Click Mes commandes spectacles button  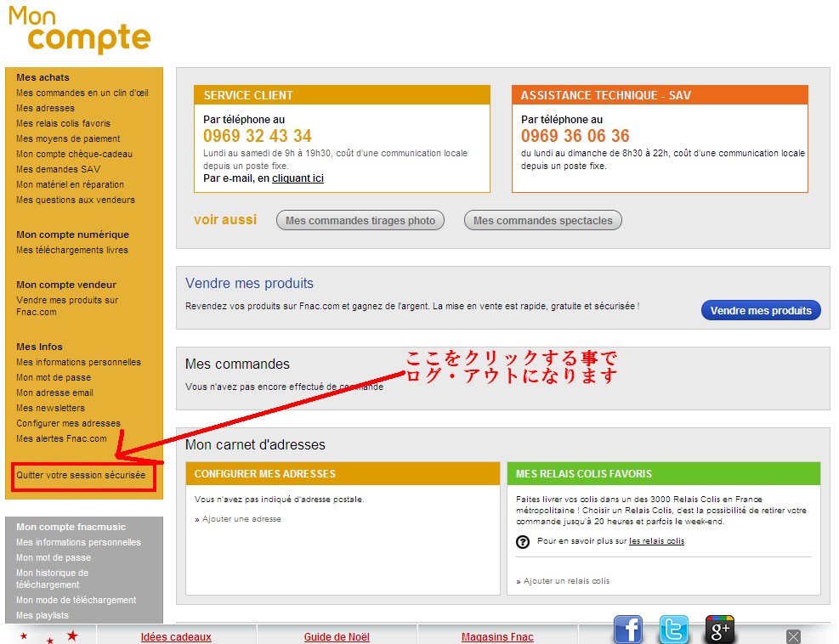pyautogui.click(x=542, y=220)
